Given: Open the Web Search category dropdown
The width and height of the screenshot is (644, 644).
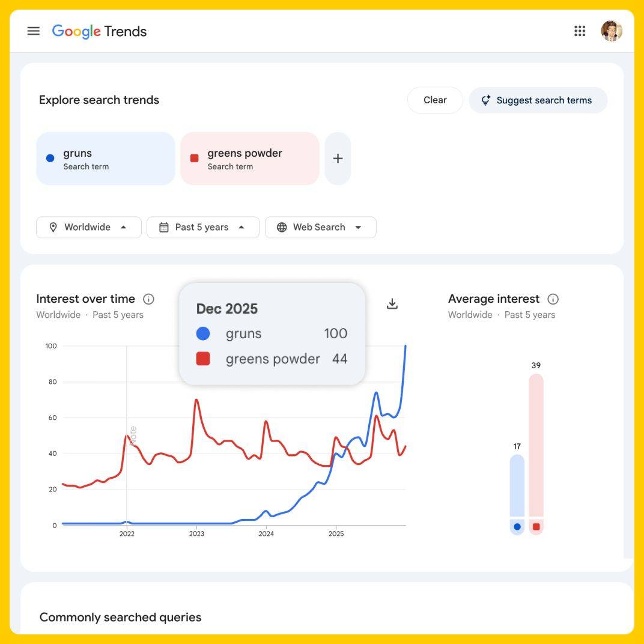Looking at the screenshot, I should pos(320,227).
